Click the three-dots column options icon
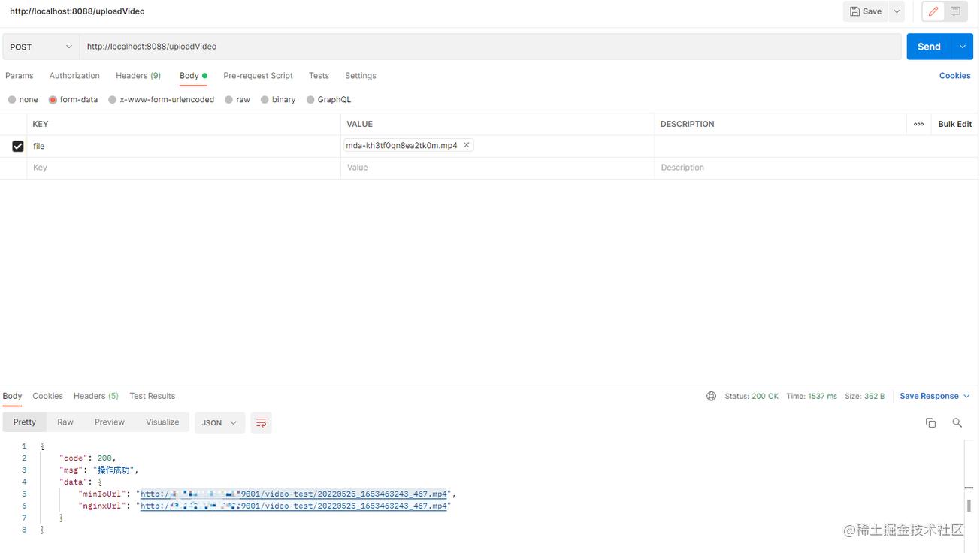This screenshot has height=553, width=980. [918, 124]
